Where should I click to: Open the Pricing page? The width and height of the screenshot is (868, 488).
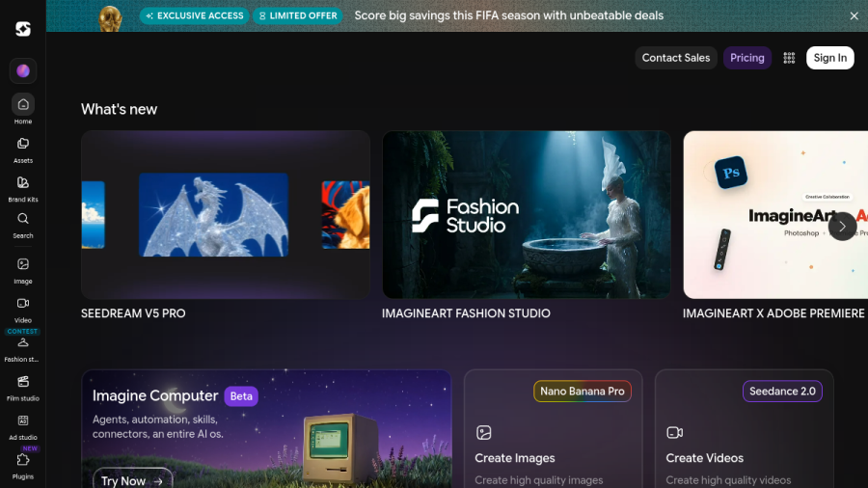point(746,58)
